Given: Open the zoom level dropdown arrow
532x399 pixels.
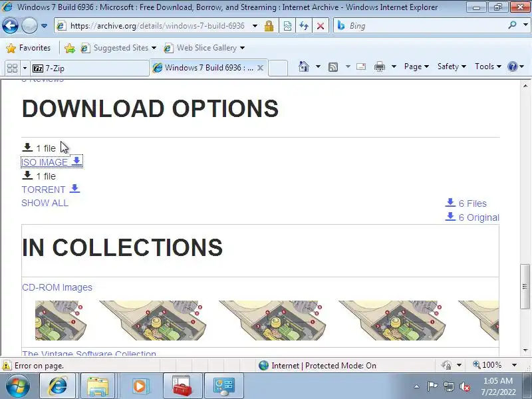Looking at the screenshot, I should click(514, 365).
